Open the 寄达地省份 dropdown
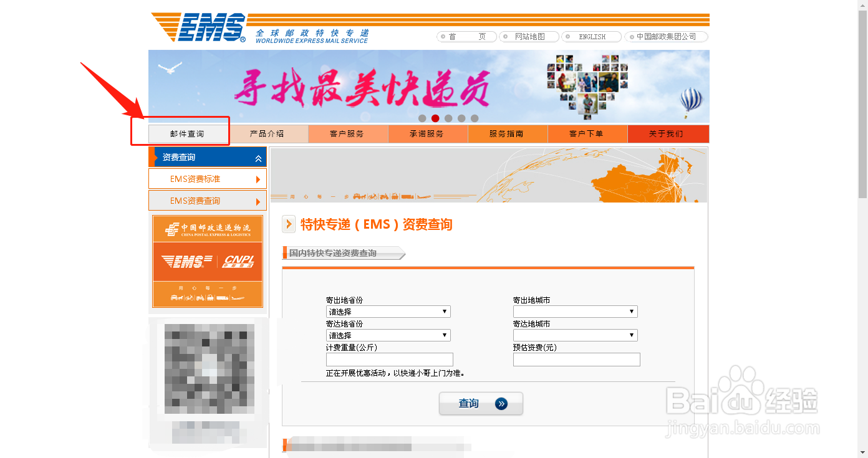 point(388,335)
